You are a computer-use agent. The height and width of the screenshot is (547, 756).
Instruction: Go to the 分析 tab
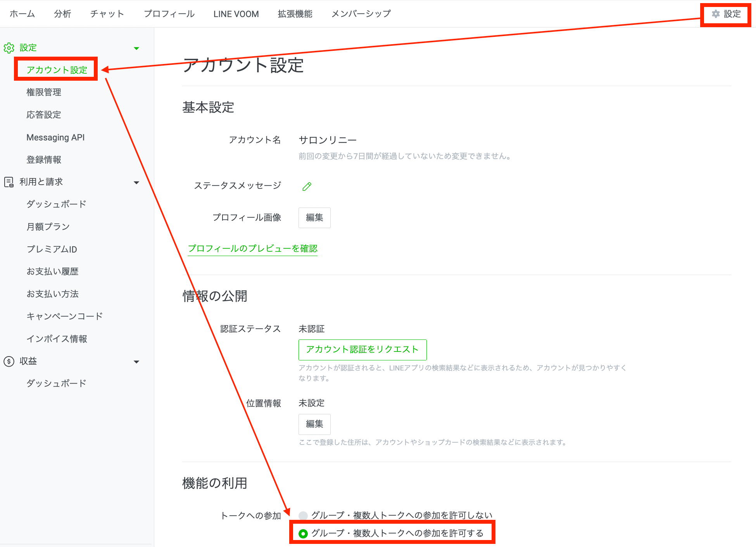coord(62,14)
